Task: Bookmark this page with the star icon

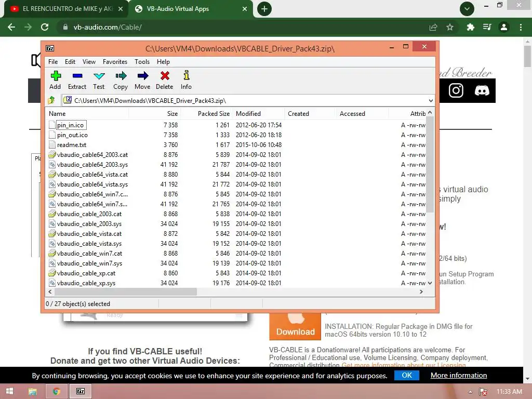Action: point(450,27)
